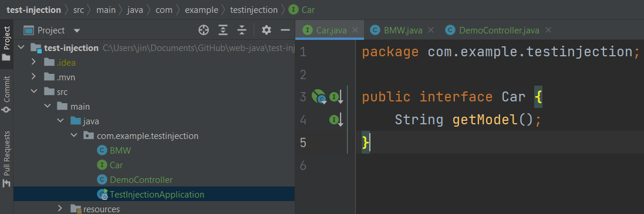The image size is (644, 214).
Task: Click testinjection in the breadcrumb bar
Action: coord(254,10)
